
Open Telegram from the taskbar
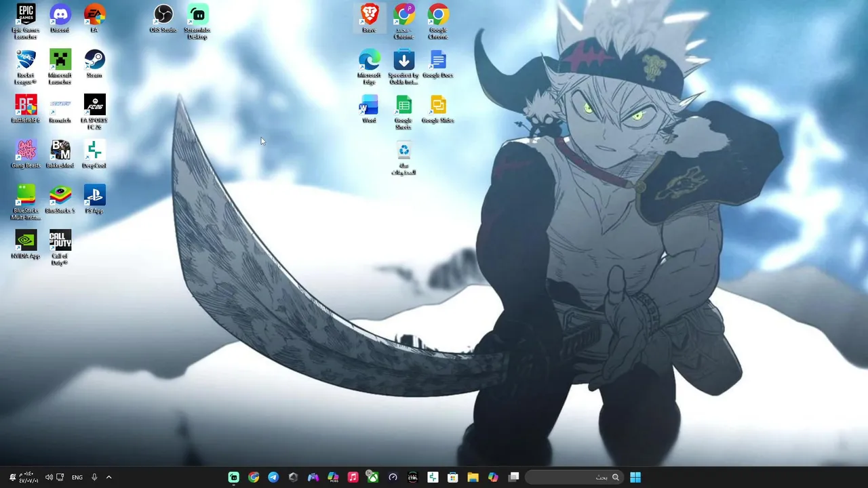(x=273, y=477)
